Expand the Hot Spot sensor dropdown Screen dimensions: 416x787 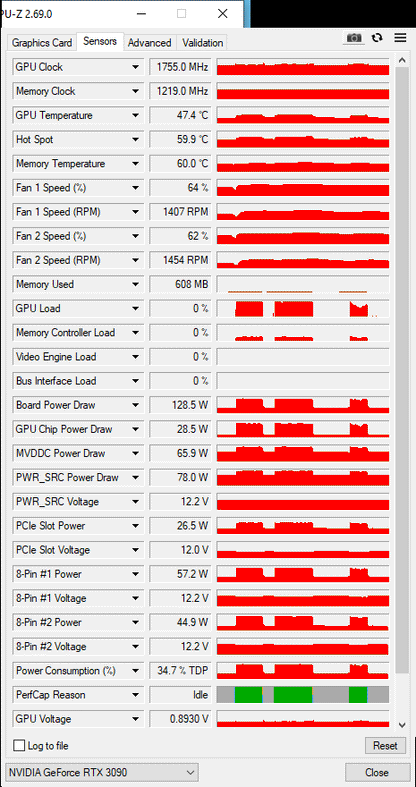135,139
